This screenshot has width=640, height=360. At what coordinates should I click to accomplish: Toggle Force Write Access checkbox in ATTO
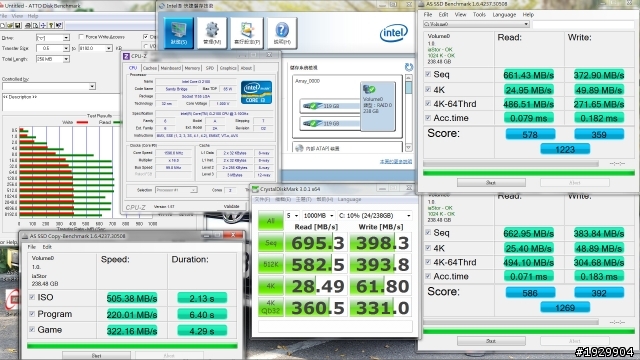point(81,37)
